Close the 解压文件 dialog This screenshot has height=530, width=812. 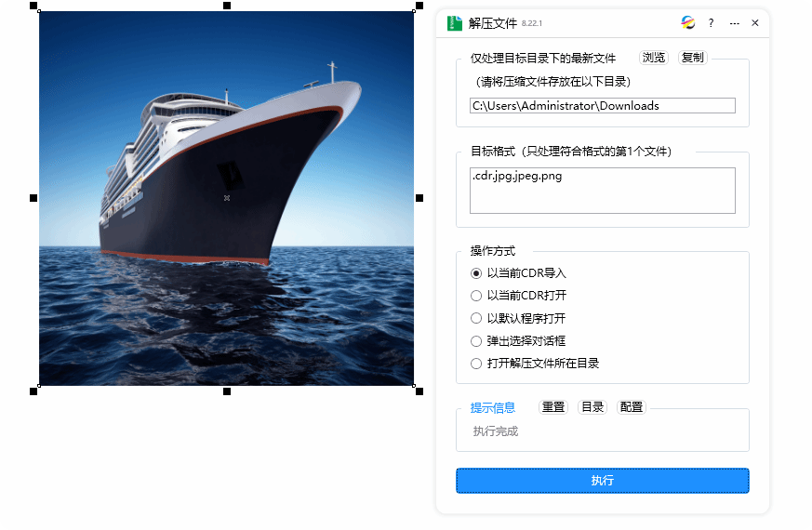[755, 22]
